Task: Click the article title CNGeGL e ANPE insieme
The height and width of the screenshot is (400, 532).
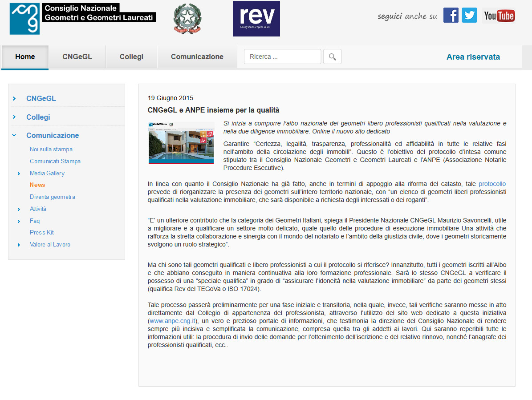Action: click(x=213, y=110)
